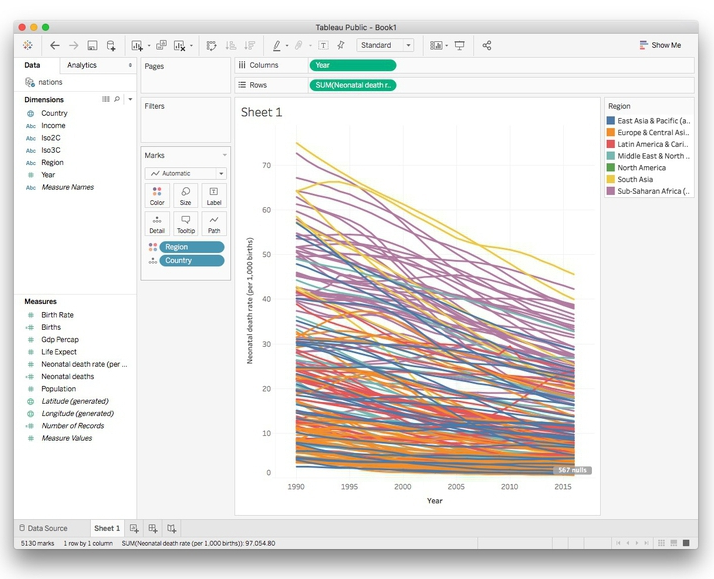
Task: Click the Show/hide cards icon
Action: pos(436,45)
